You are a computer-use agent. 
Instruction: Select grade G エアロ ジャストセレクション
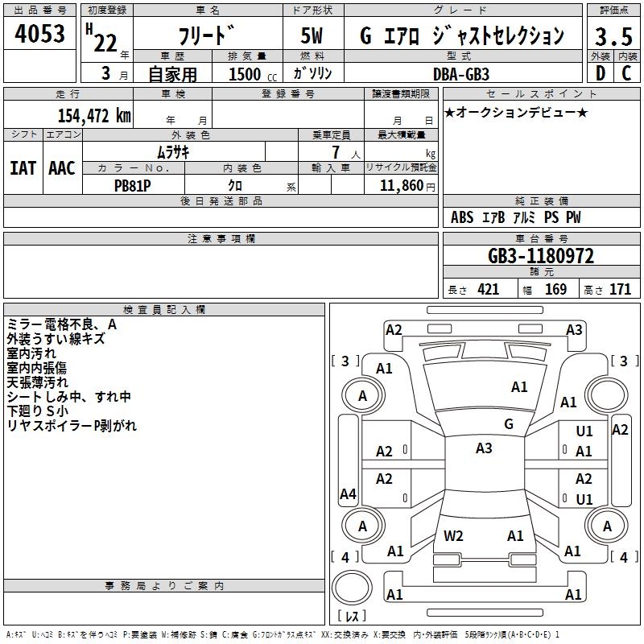tap(462, 35)
